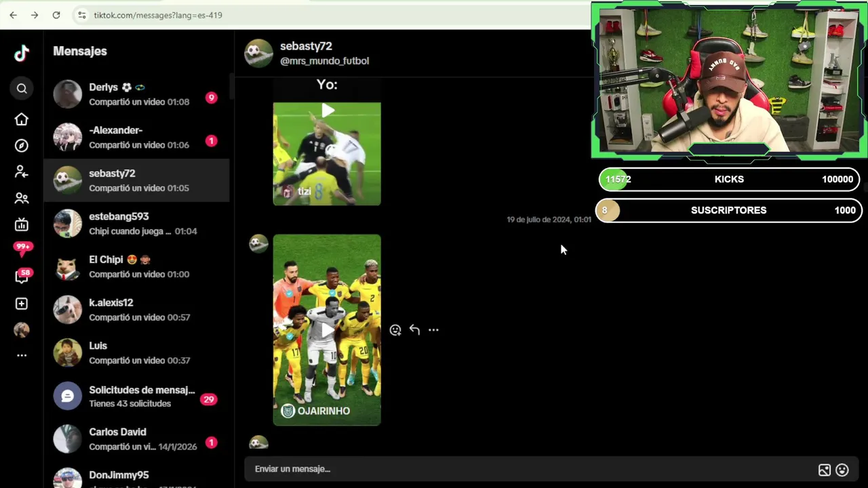This screenshot has height=488, width=868.
Task: Click the browser forward arrow
Action: coord(35,15)
